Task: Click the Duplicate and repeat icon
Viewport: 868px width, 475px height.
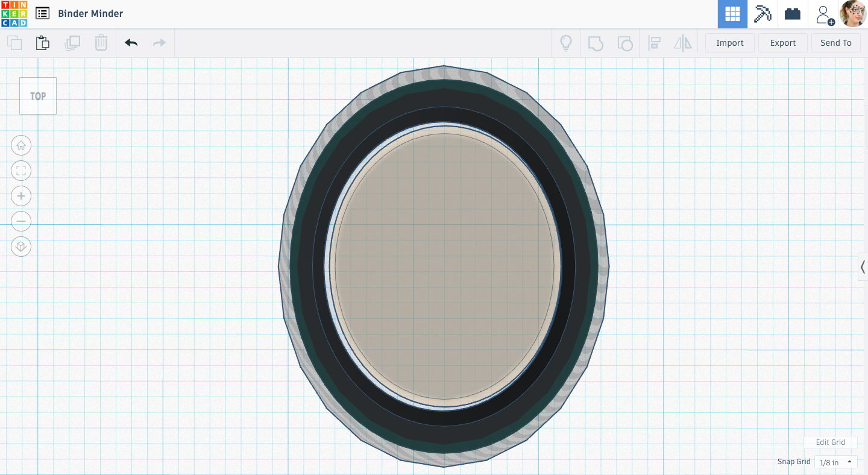Action: [x=72, y=43]
